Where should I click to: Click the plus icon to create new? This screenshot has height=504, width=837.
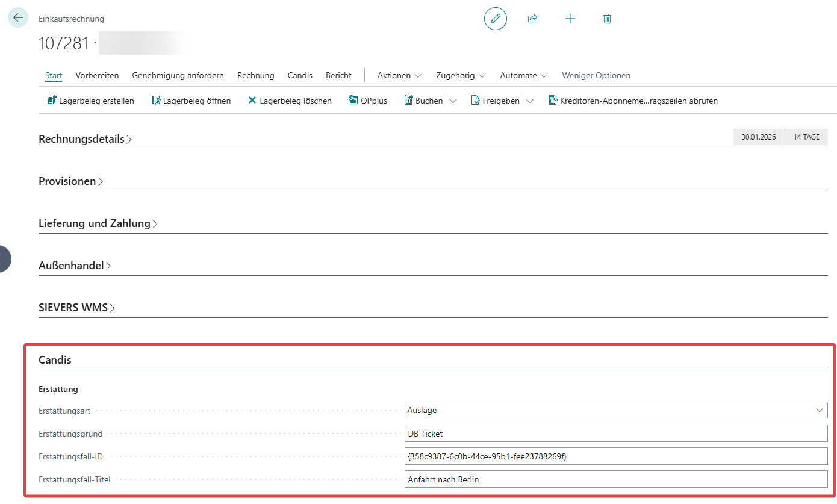[x=570, y=19]
